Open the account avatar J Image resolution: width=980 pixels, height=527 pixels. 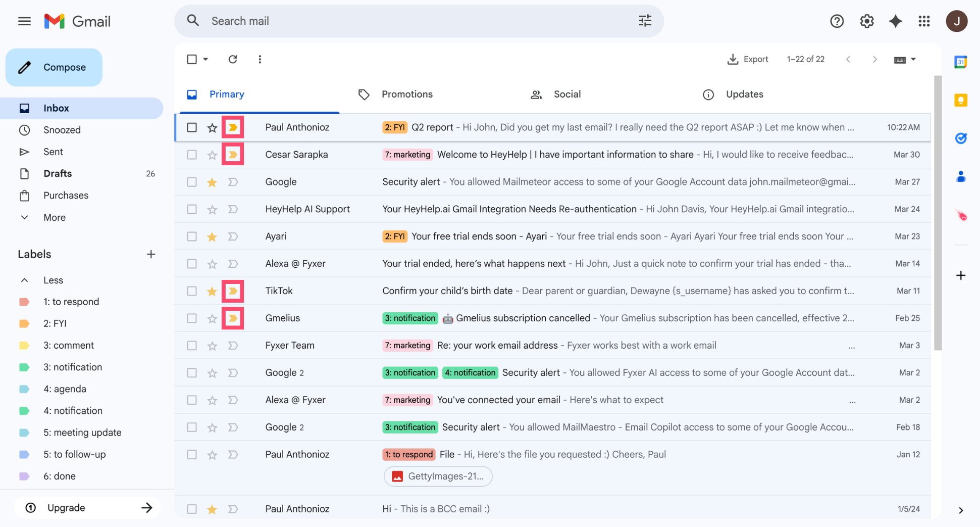pyautogui.click(x=956, y=21)
